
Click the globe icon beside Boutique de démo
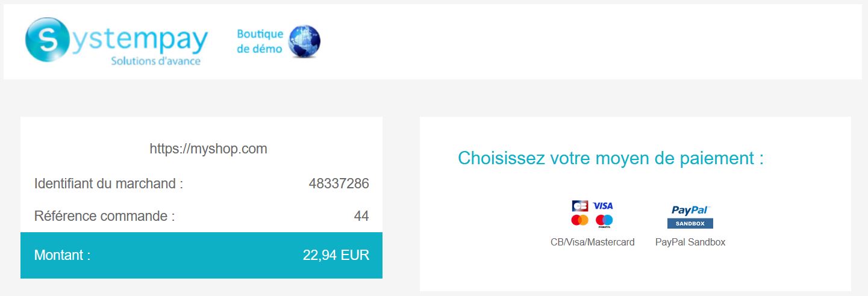(x=305, y=42)
